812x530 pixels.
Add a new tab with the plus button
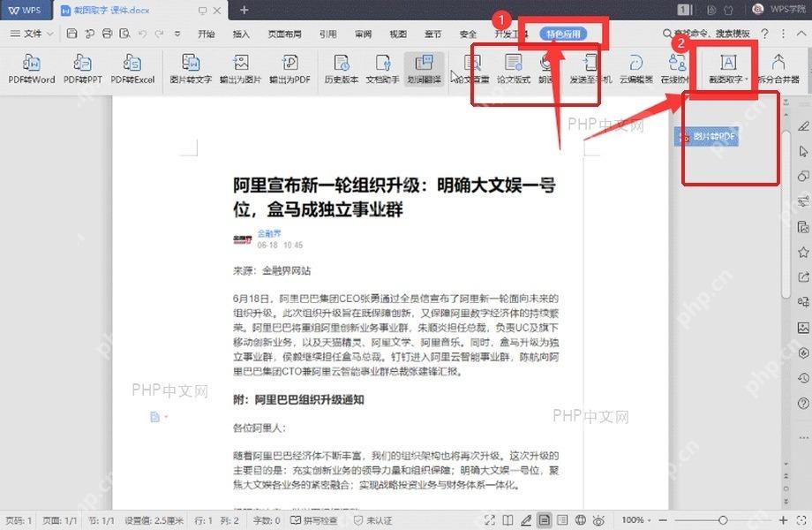(244, 10)
